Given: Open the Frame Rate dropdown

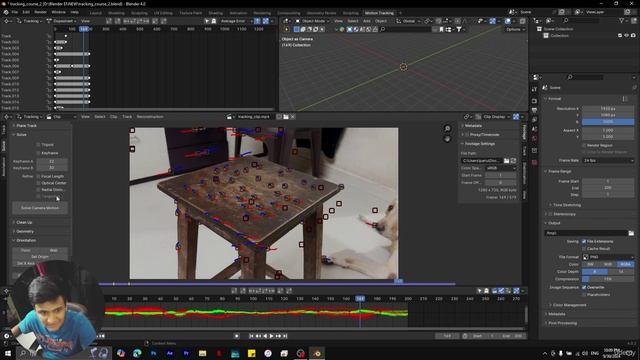Looking at the screenshot, I should (608, 160).
